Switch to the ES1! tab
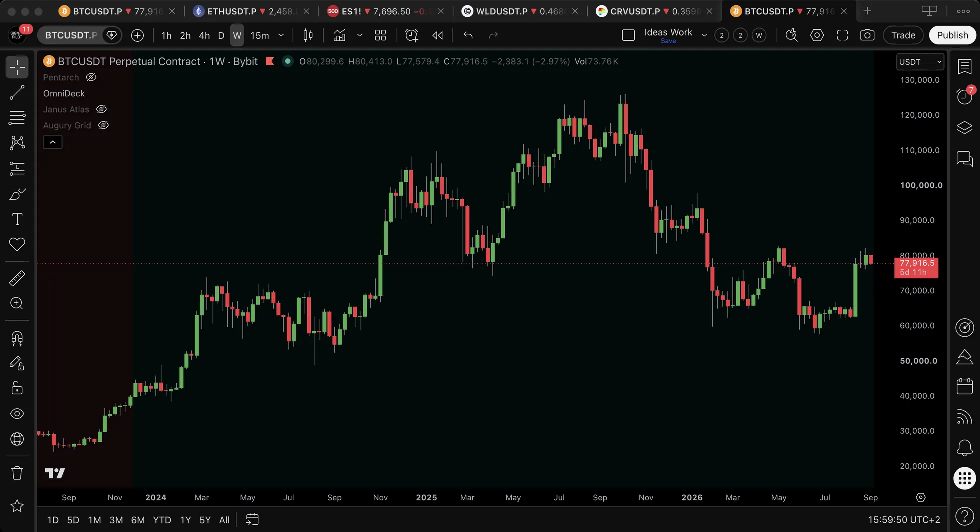 click(386, 11)
